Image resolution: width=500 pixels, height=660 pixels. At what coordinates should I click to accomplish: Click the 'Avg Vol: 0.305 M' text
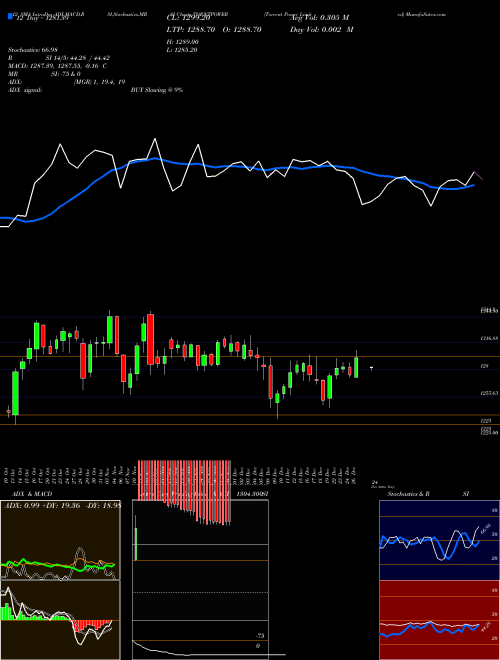[x=319, y=18]
